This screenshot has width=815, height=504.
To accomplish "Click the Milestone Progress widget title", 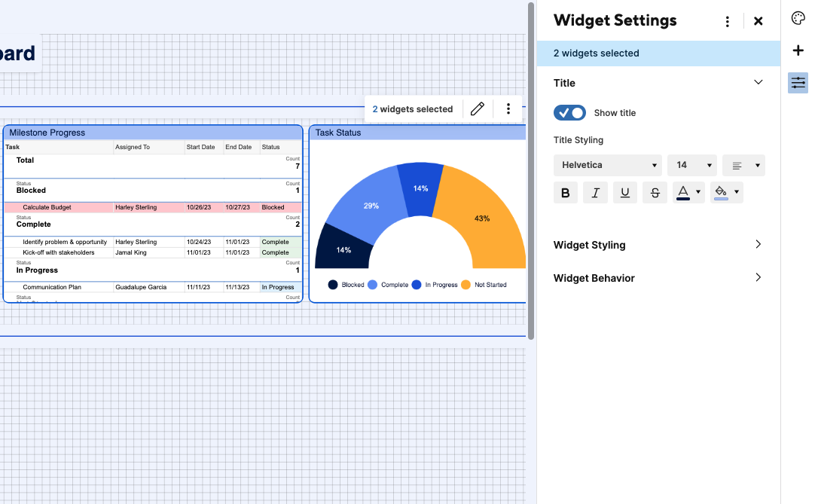I will point(47,133).
